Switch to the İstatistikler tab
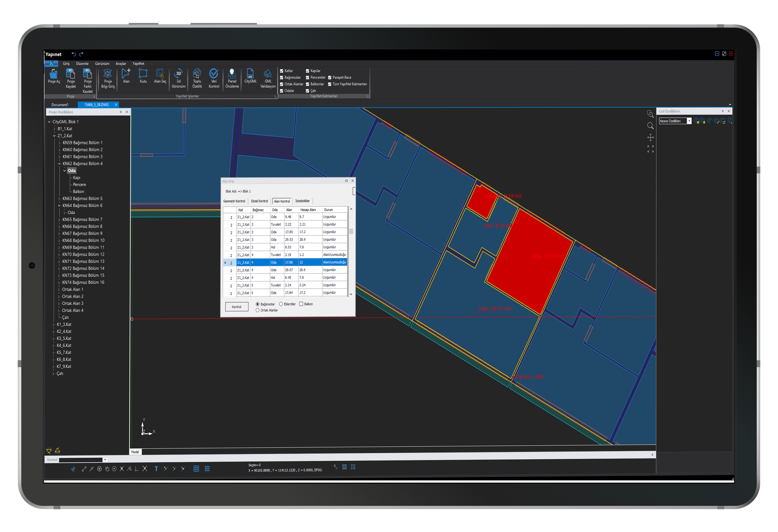The height and width of the screenshot is (532, 778). pos(302,201)
